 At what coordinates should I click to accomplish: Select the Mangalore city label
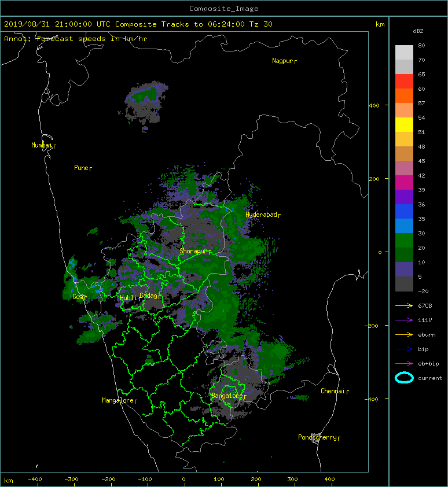(x=119, y=400)
